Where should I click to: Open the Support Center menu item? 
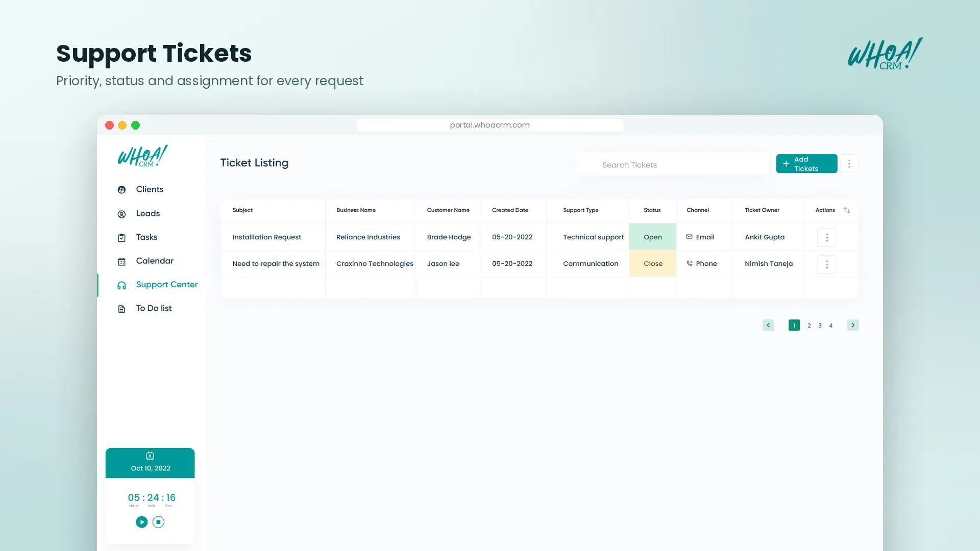click(166, 285)
